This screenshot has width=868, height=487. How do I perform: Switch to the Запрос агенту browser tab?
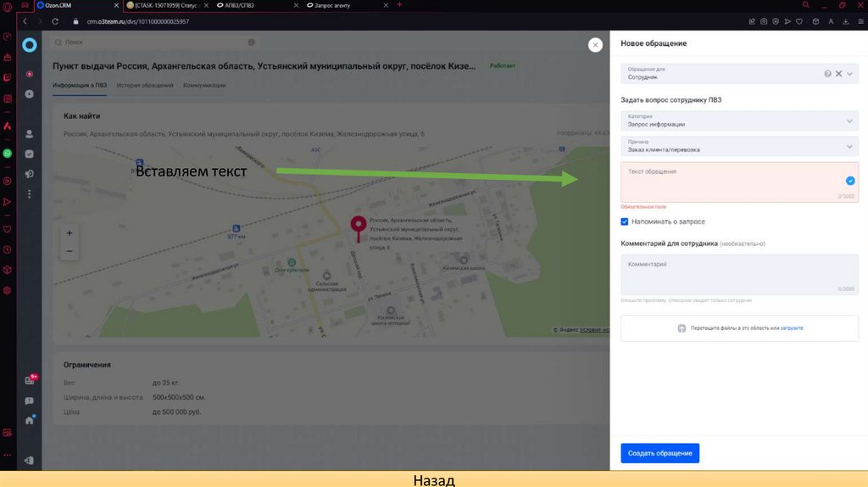pos(345,5)
